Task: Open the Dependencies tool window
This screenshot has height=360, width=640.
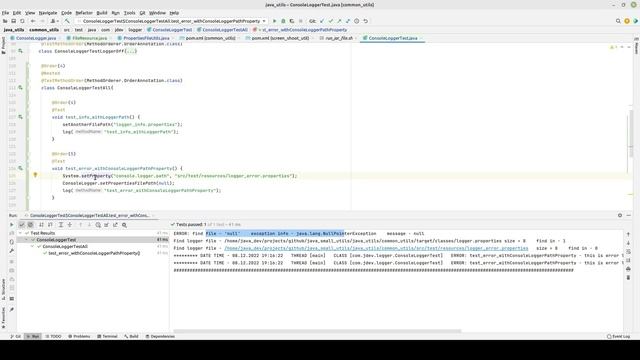Action: pos(160,336)
